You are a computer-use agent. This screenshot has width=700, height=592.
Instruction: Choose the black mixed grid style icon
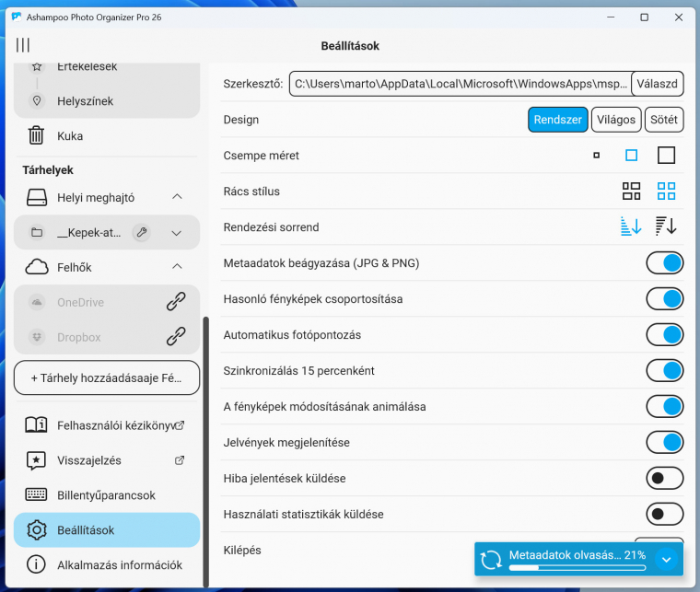(631, 192)
